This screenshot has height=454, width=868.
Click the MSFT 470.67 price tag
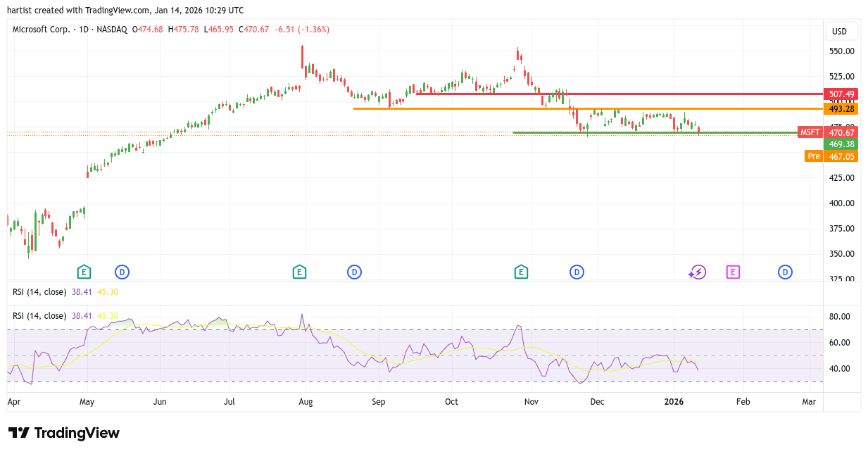click(828, 132)
